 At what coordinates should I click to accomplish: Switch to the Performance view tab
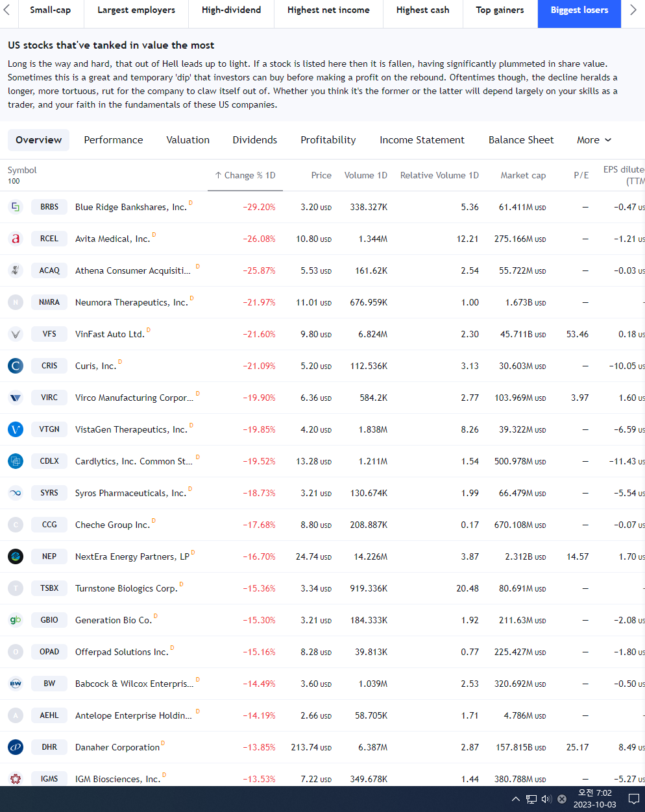pos(114,140)
